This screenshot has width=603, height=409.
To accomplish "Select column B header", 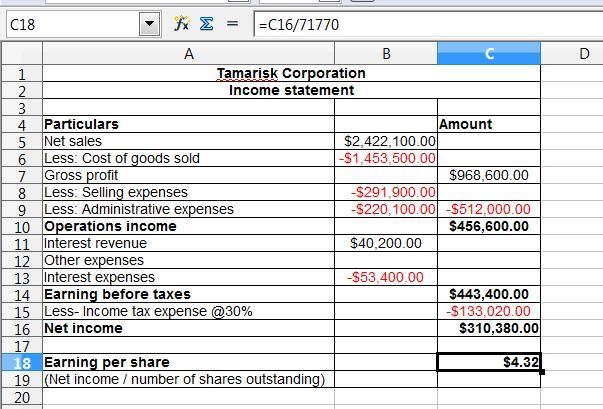I will click(x=386, y=53).
